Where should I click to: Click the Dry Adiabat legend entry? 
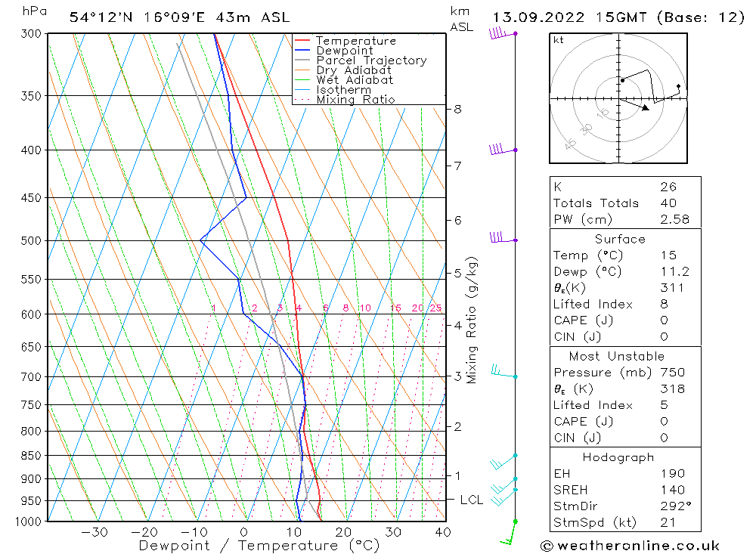click(342, 70)
